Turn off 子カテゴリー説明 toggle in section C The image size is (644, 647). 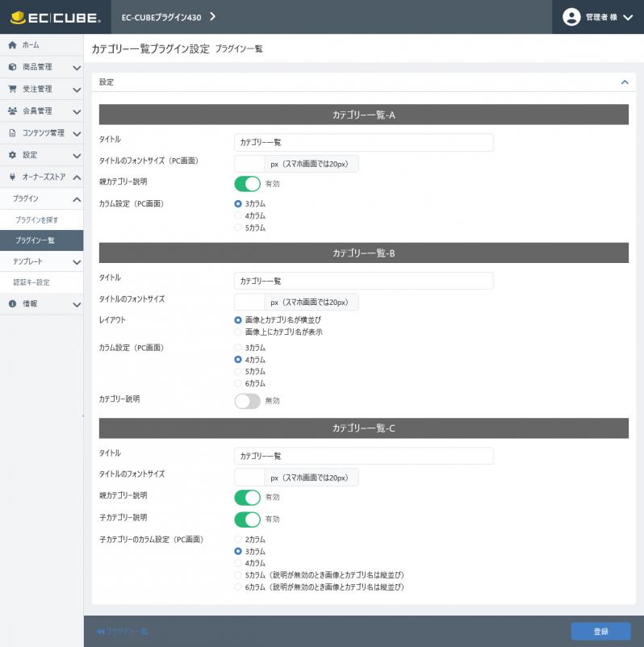point(247,519)
